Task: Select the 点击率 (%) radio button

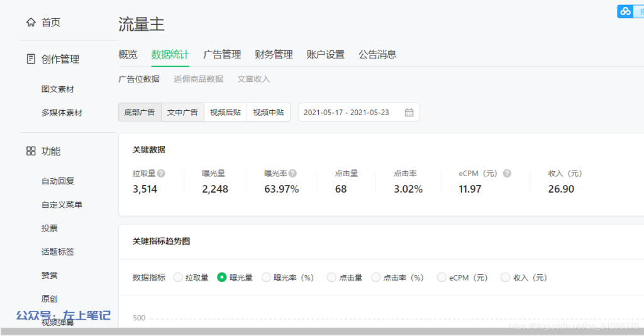Action: (x=376, y=277)
